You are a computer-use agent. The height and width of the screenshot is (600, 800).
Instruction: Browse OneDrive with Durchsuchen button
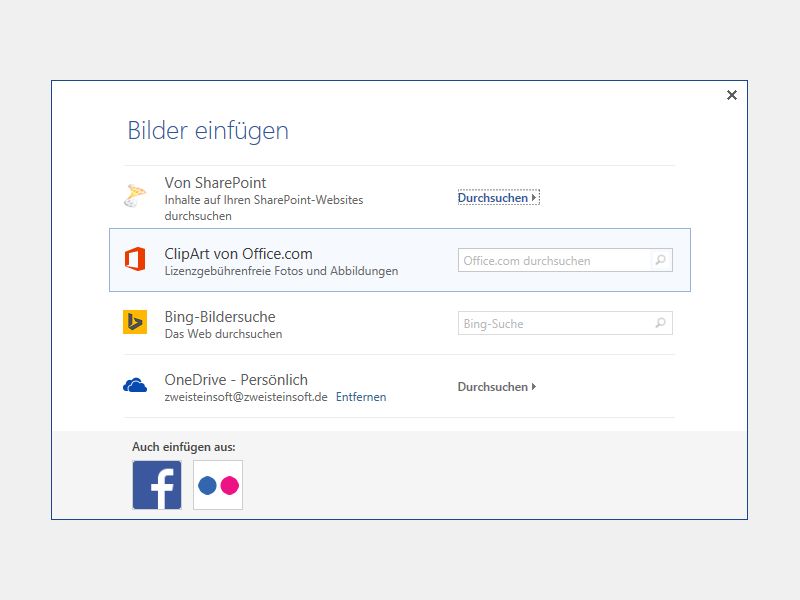pos(496,387)
